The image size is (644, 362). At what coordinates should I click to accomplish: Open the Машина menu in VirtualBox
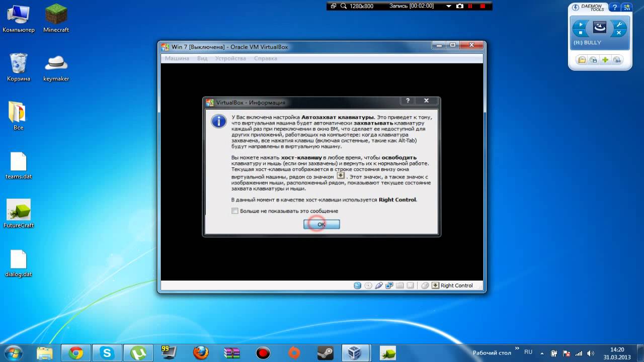[x=177, y=58]
